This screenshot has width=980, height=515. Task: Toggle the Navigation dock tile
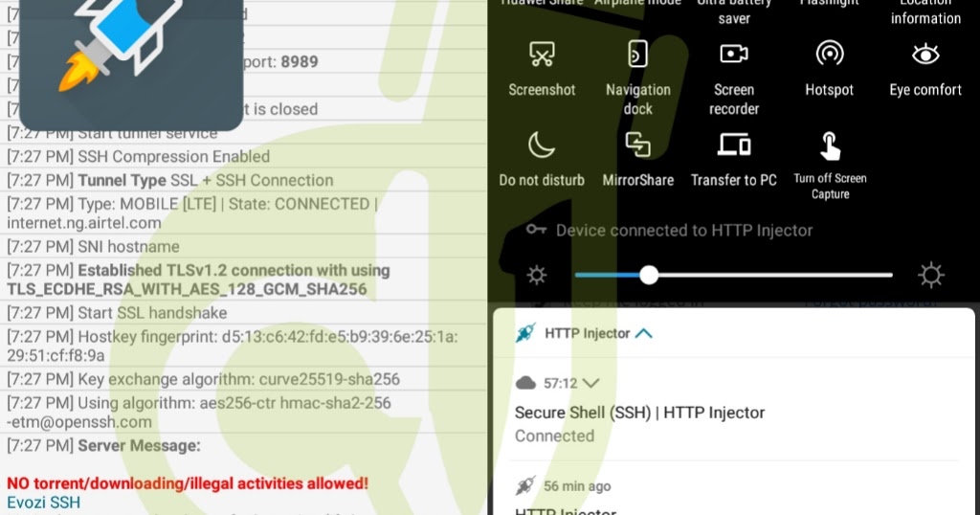point(637,78)
